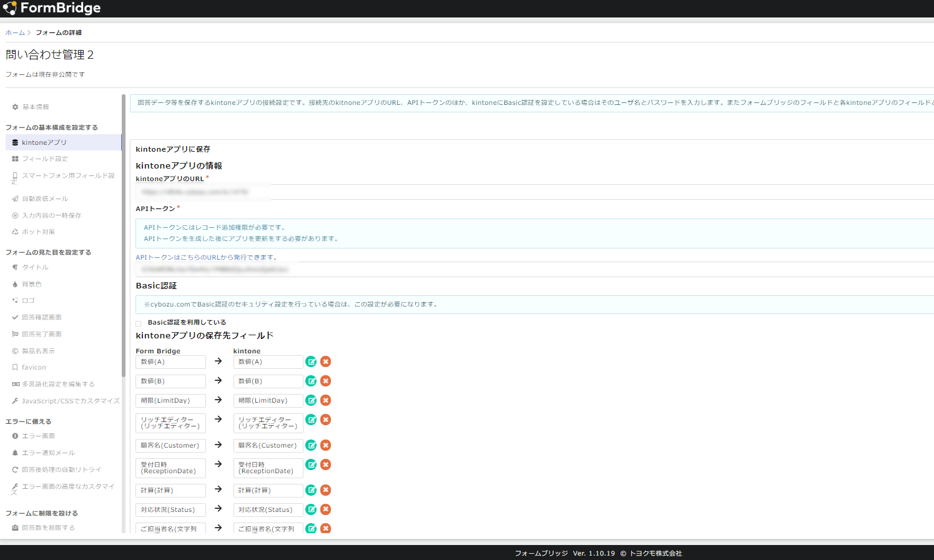
Task: Open スマートフォン用フィールド設定 in the sidebar
Action: click(x=63, y=179)
